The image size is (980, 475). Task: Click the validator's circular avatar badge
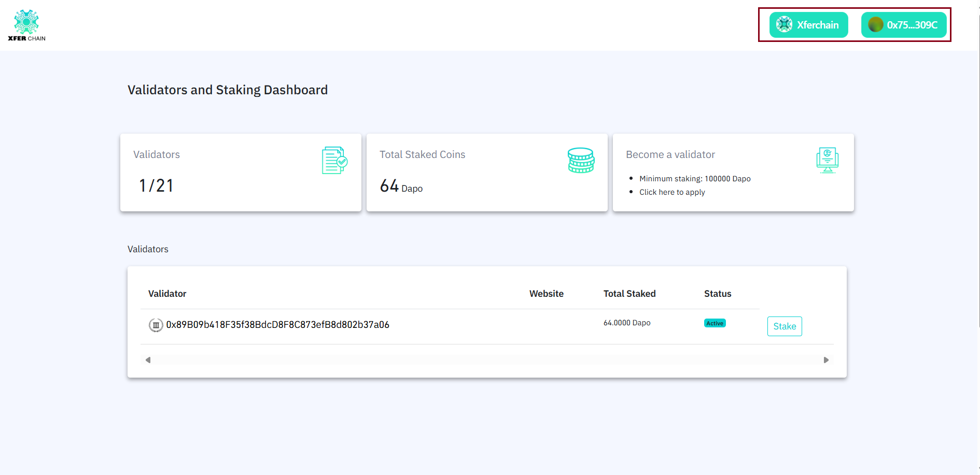point(155,325)
